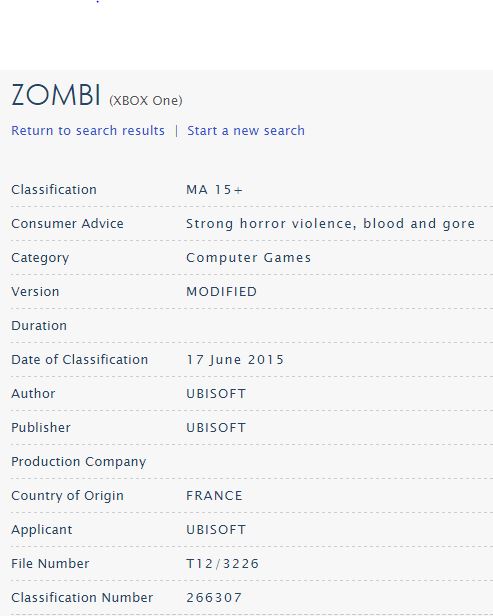493x616 pixels.
Task: Select the ZOMBI title heading
Action: [56, 95]
